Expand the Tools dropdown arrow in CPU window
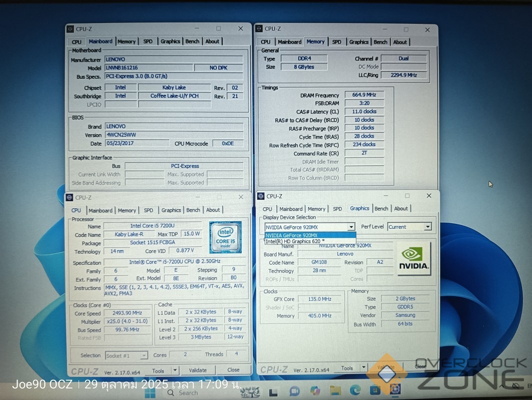Image resolution: width=532 pixels, height=400 pixels. [174, 370]
